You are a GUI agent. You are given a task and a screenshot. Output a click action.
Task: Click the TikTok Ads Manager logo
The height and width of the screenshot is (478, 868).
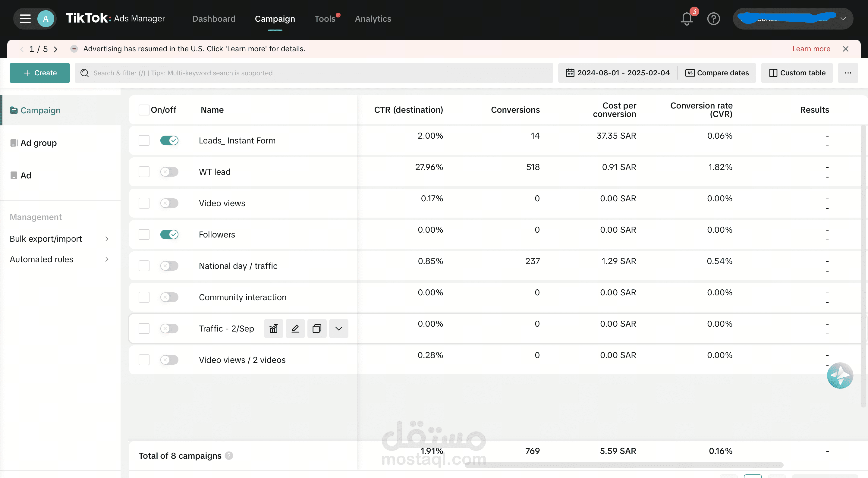pyautogui.click(x=115, y=18)
